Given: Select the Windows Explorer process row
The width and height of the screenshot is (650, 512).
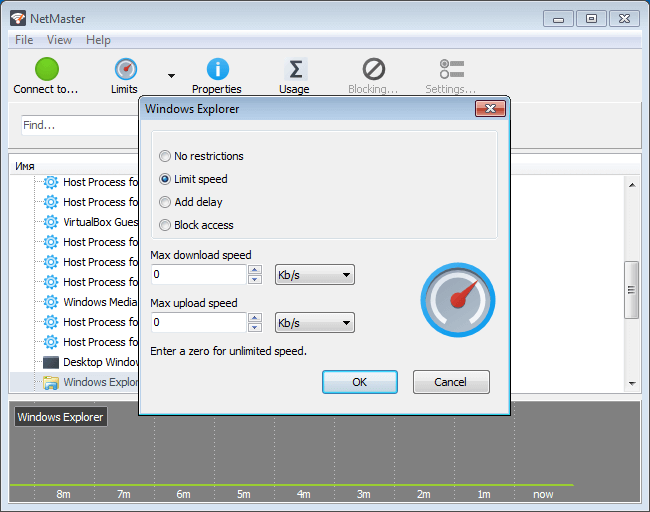Looking at the screenshot, I should [x=75, y=382].
